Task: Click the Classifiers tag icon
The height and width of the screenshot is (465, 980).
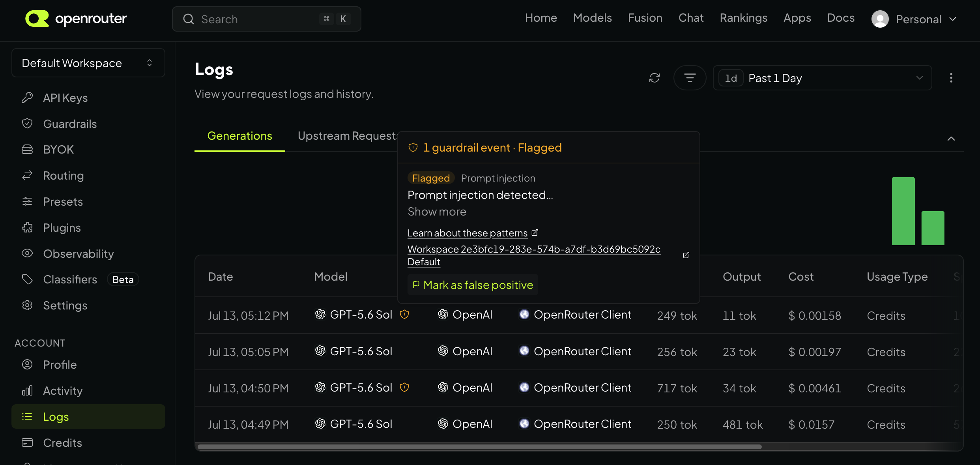Action: pyautogui.click(x=27, y=279)
